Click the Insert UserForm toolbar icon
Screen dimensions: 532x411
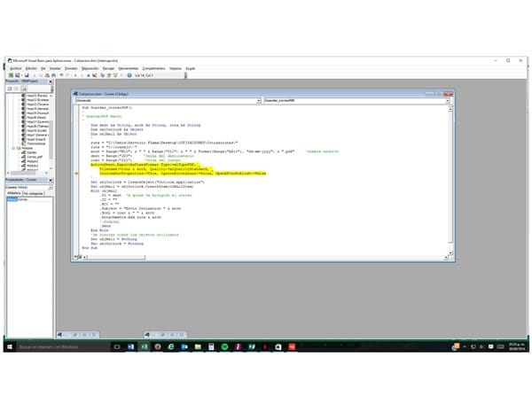click(x=18, y=75)
